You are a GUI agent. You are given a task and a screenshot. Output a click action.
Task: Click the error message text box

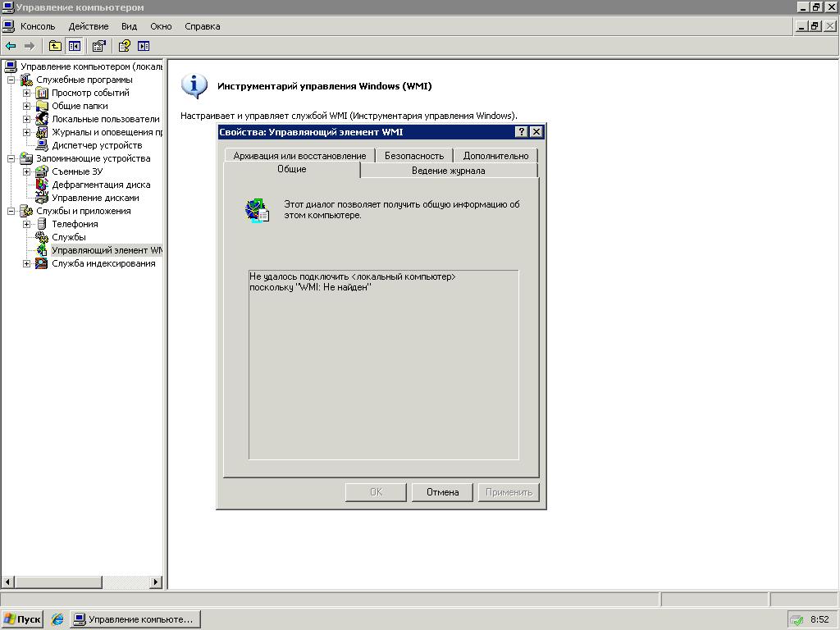384,365
